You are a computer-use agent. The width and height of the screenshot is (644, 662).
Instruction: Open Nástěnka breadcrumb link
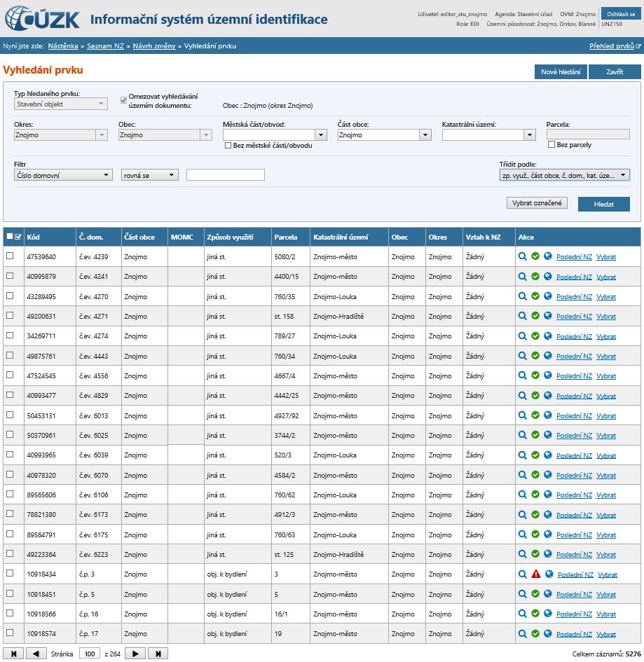[63, 46]
